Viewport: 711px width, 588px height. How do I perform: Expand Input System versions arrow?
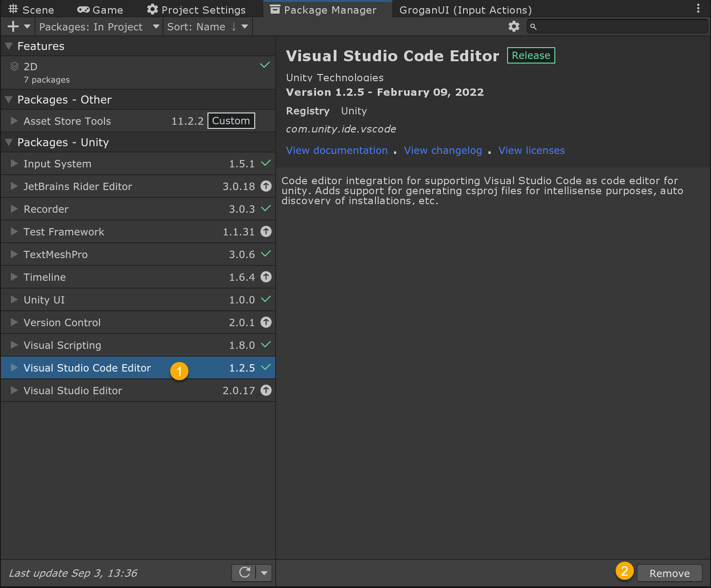pyautogui.click(x=14, y=163)
